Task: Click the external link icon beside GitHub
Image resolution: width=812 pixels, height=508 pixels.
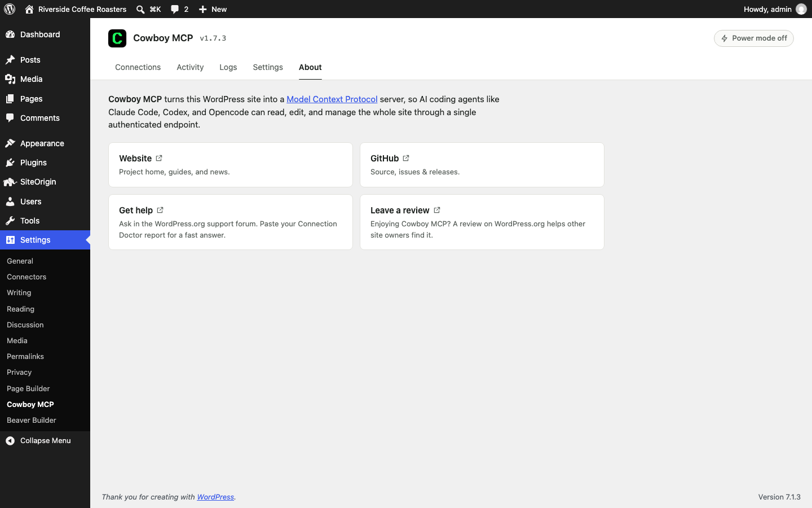Action: click(x=406, y=158)
